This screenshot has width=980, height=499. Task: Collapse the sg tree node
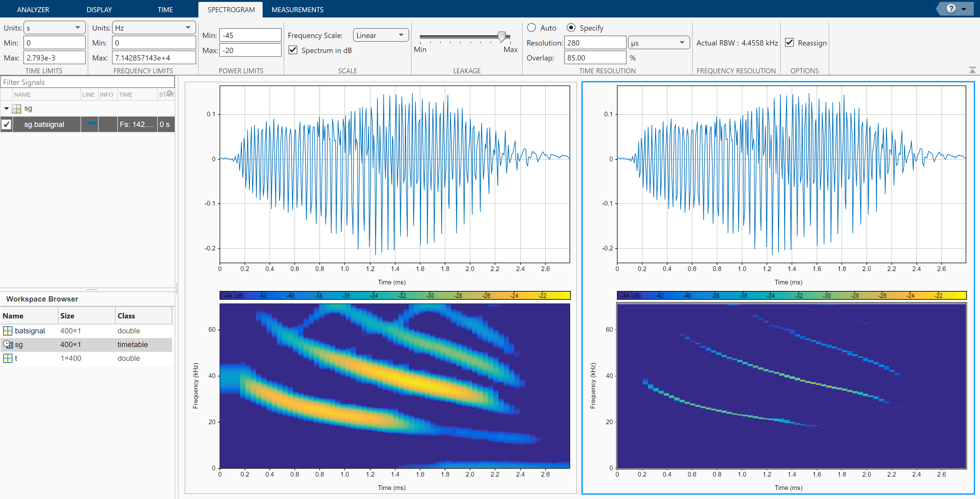point(7,109)
